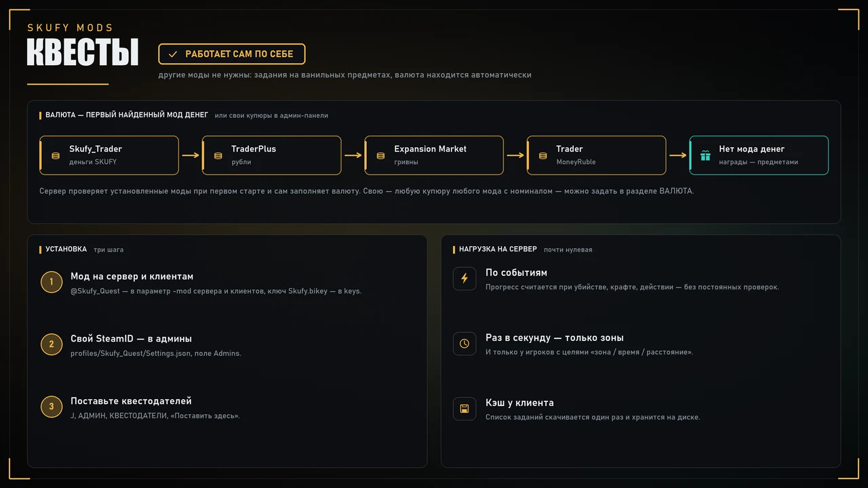Click the coin icon in TraderPlus card
Screen dimensions: 868x488
click(218, 156)
